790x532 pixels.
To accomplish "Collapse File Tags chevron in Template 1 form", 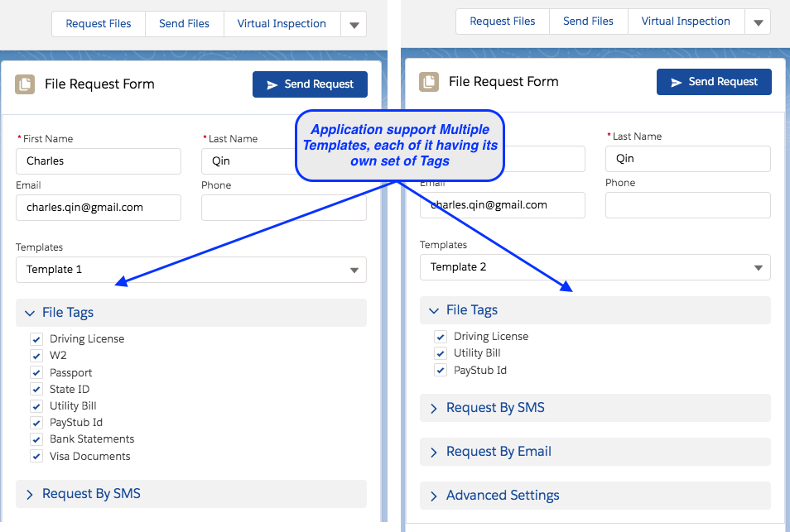I will point(30,313).
